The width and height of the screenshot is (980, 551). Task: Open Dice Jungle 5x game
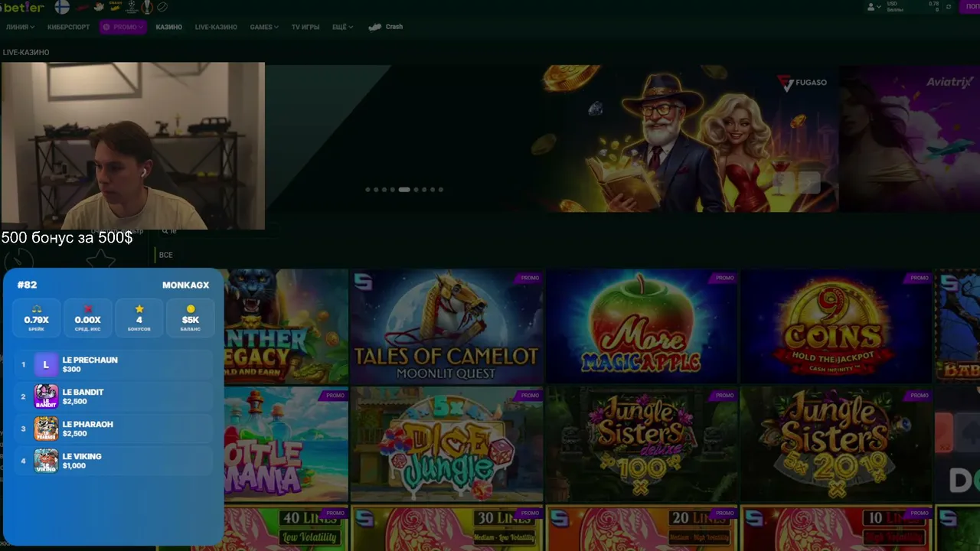click(446, 445)
